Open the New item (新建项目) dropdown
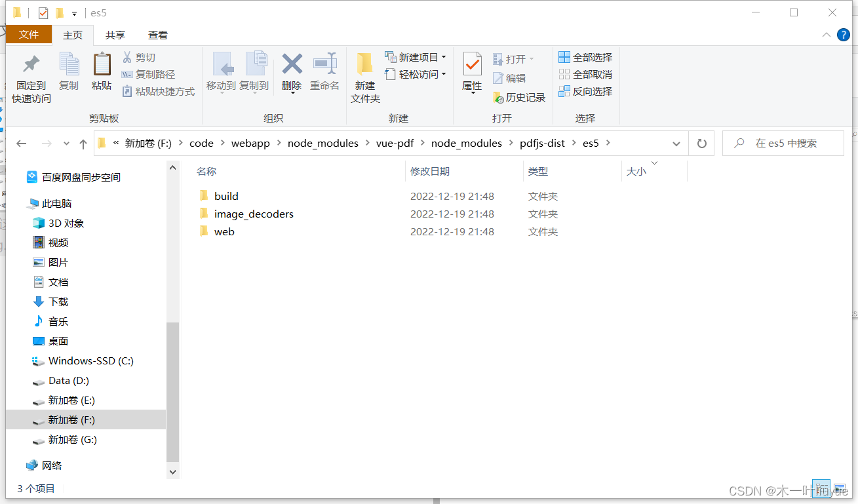Image resolution: width=858 pixels, height=504 pixels. point(416,57)
